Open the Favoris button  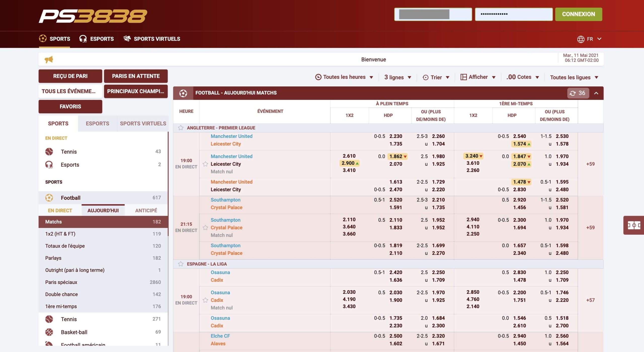[70, 106]
